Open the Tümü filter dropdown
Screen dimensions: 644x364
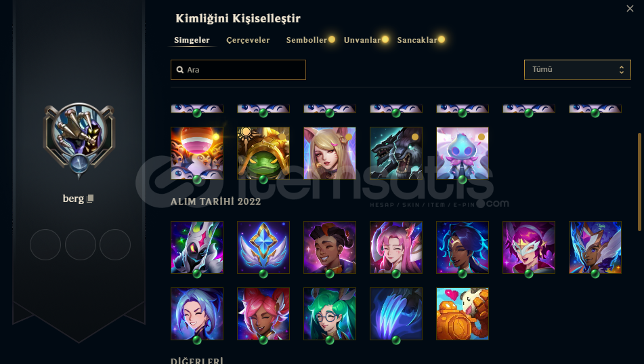[578, 70]
